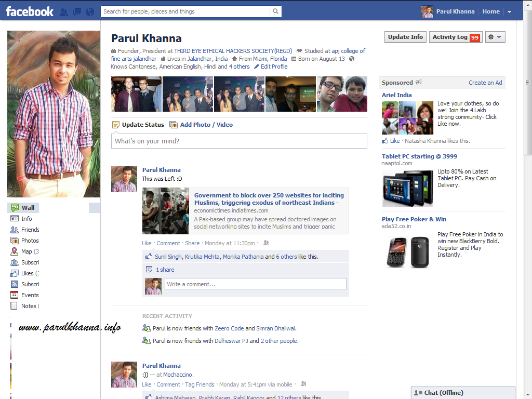Screen dimensions: 532x399
Task: Open friend requests icon in top bar
Action: [64, 12]
